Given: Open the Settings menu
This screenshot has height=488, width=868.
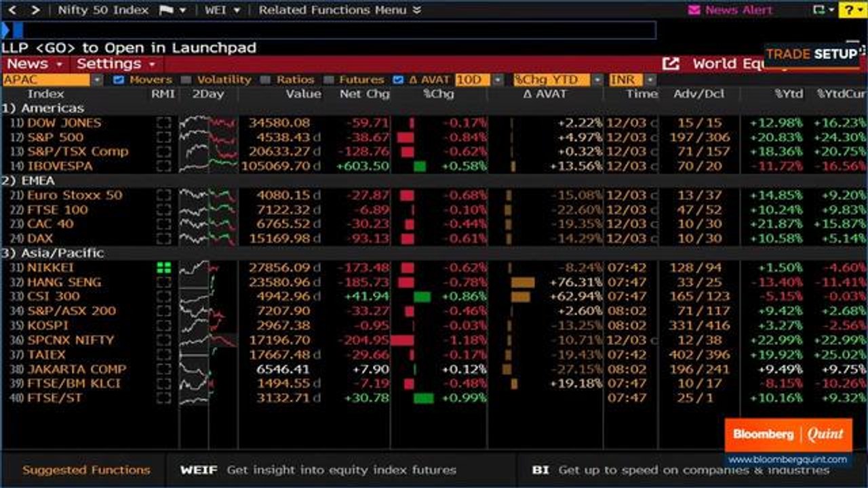Looking at the screenshot, I should (x=115, y=64).
